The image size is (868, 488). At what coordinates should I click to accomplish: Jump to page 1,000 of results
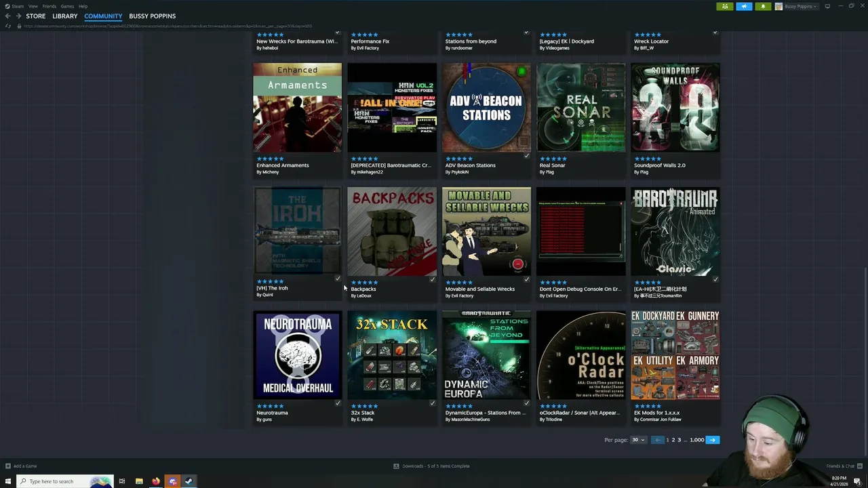pos(697,440)
